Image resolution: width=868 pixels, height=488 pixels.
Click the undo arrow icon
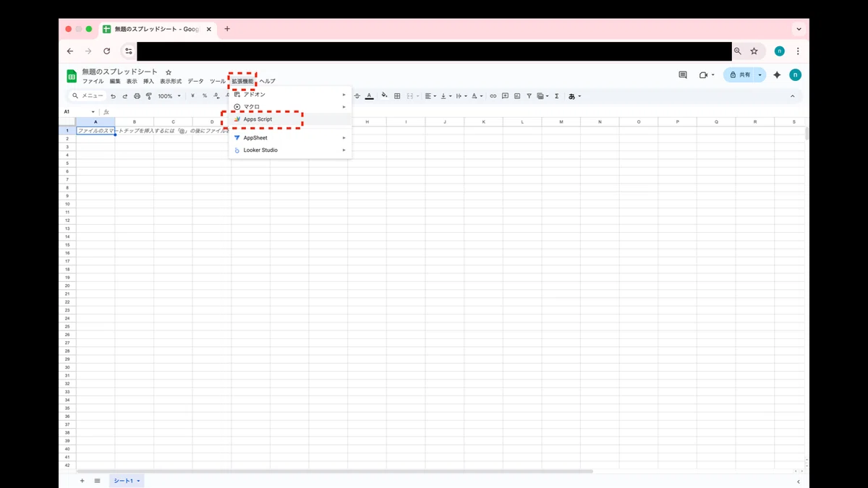click(113, 96)
